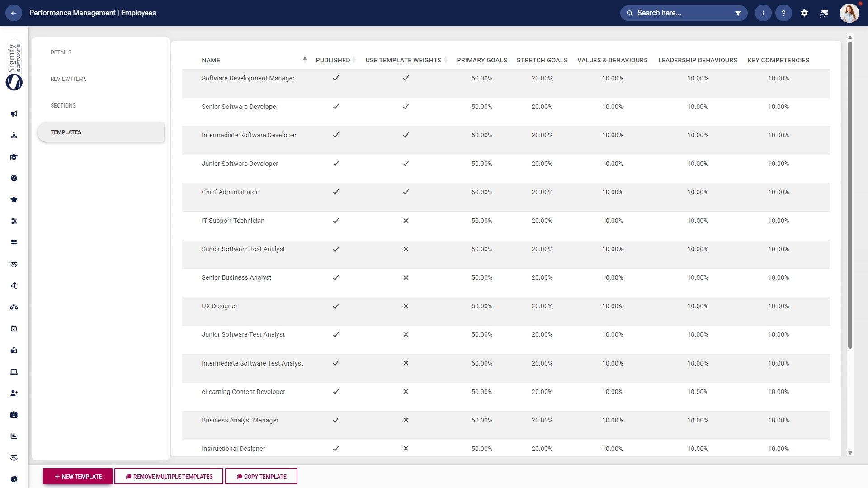Open the laptop icon in the sidebar

pyautogui.click(x=14, y=372)
